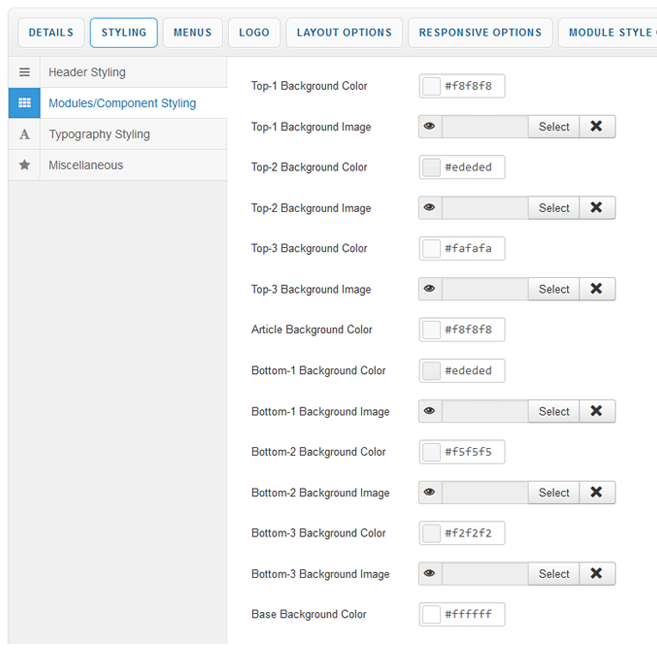The width and height of the screenshot is (657, 657).
Task: Open the Menus tab
Action: tap(192, 33)
